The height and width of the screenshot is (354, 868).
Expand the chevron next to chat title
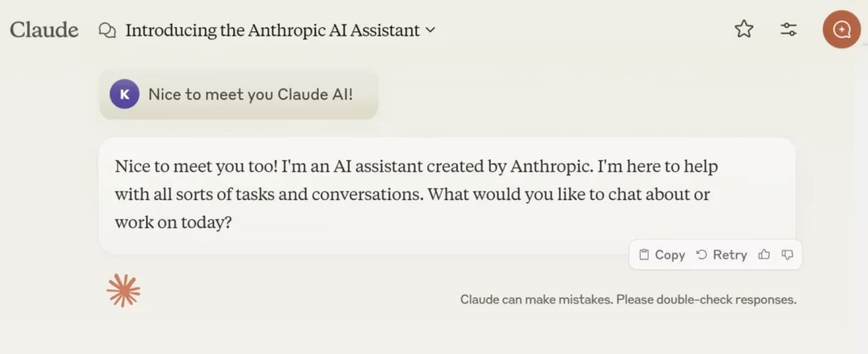[431, 30]
